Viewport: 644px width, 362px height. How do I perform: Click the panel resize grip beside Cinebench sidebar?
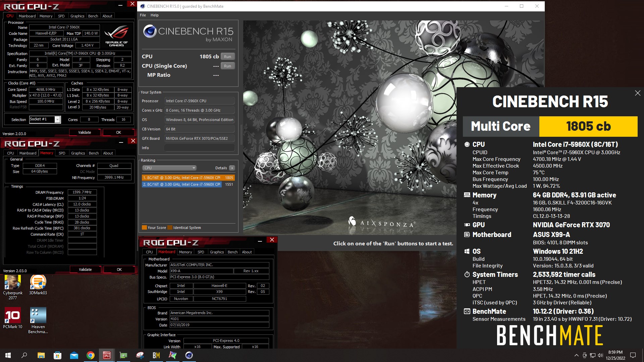[241, 134]
